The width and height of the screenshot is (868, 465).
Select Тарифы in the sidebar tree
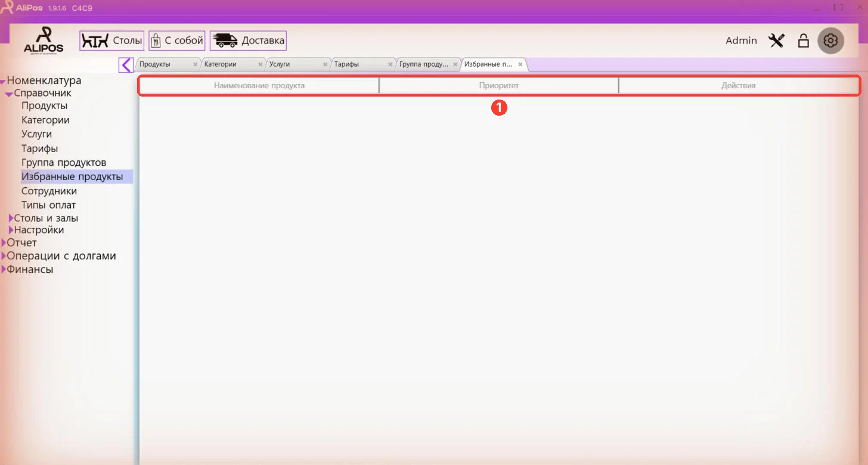click(39, 148)
